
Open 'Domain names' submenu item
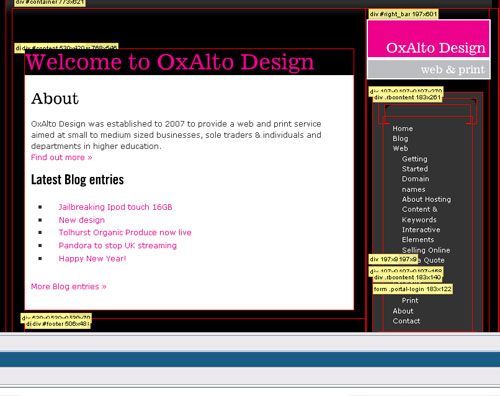tap(415, 184)
